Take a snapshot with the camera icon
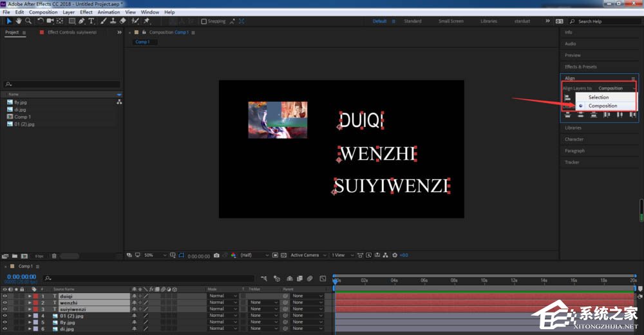644x335 pixels. click(216, 255)
